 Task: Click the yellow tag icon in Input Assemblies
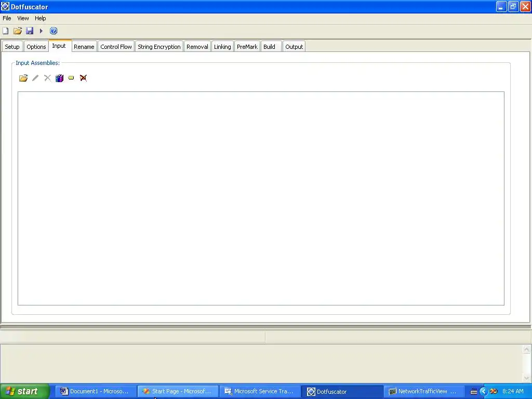click(71, 78)
